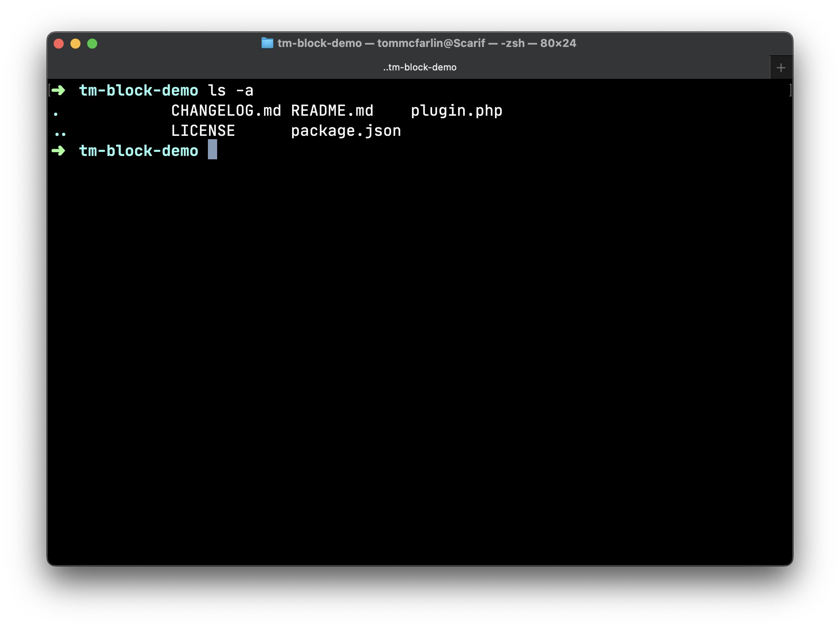Click the blue block cursor
This screenshot has height=628, width=840.
(x=212, y=150)
